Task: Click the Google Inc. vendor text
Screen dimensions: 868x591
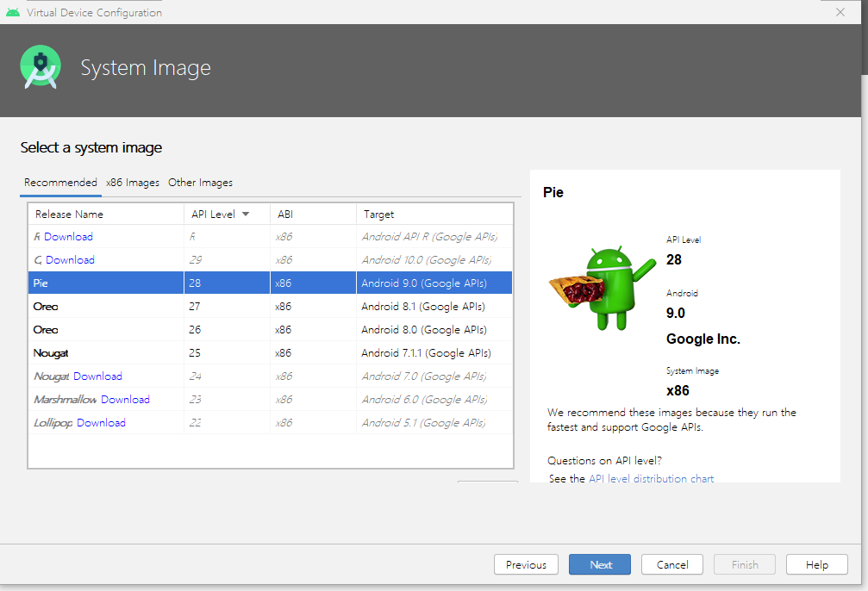Action: [703, 339]
